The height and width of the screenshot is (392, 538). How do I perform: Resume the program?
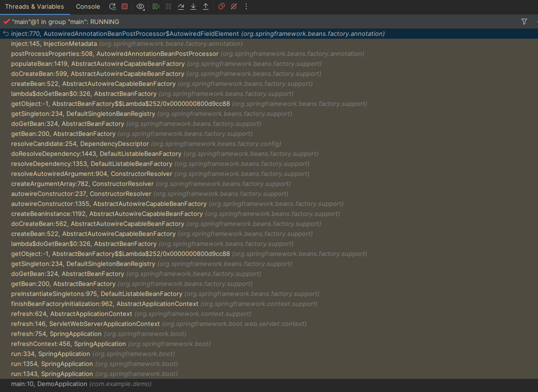[x=156, y=6]
